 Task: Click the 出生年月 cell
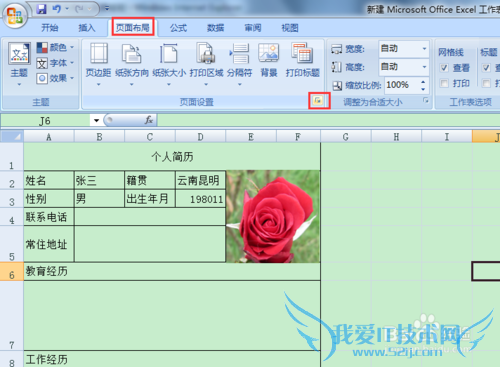coord(150,199)
